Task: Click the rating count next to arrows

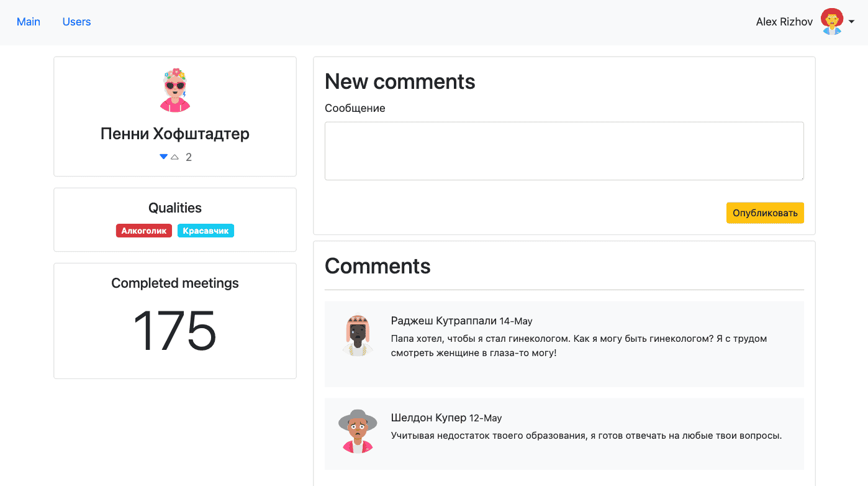Action: pyautogui.click(x=189, y=157)
